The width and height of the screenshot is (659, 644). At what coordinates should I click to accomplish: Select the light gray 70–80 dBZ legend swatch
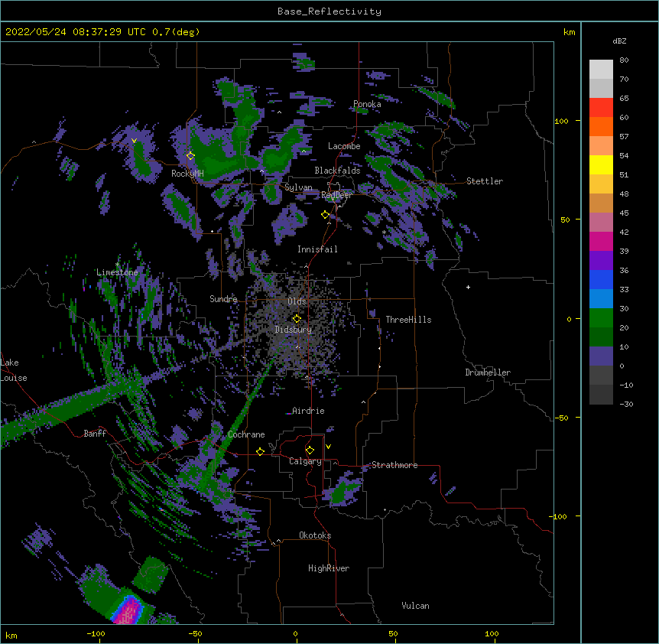[601, 69]
